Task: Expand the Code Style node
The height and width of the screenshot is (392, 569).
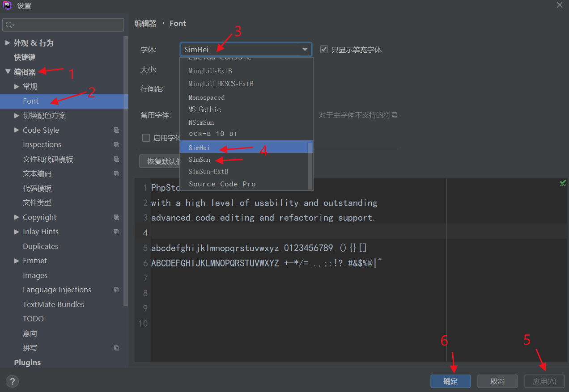Action: tap(17, 130)
